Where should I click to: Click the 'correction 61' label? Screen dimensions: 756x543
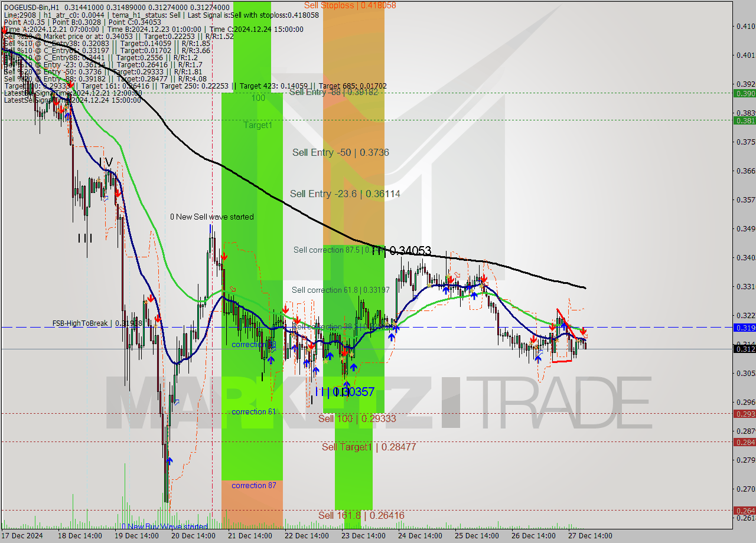tap(253, 412)
